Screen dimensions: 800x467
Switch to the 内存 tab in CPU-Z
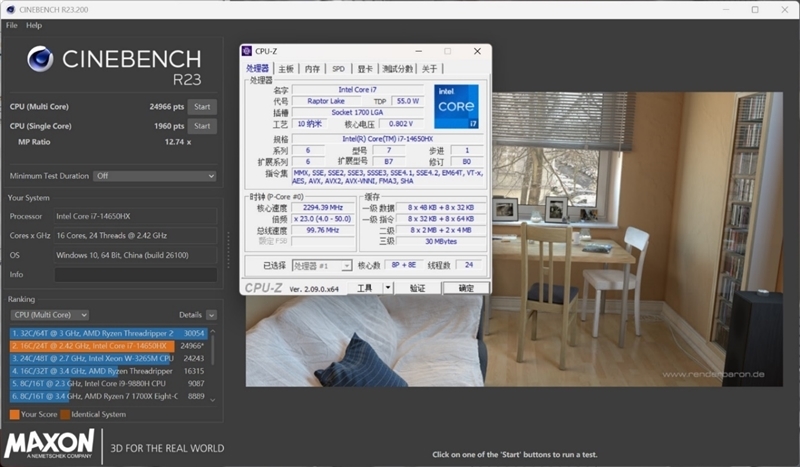[x=312, y=69]
